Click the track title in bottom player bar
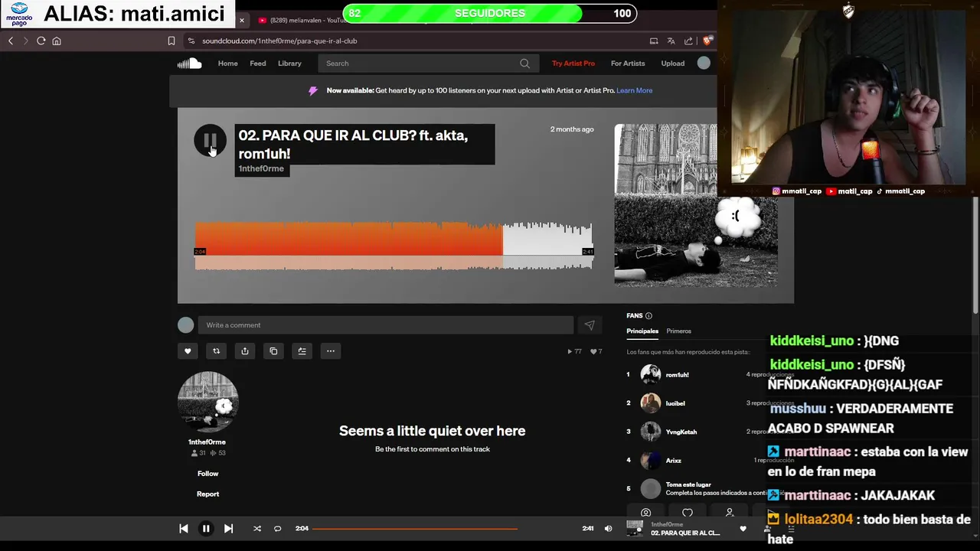980x551 pixels. 685,533
